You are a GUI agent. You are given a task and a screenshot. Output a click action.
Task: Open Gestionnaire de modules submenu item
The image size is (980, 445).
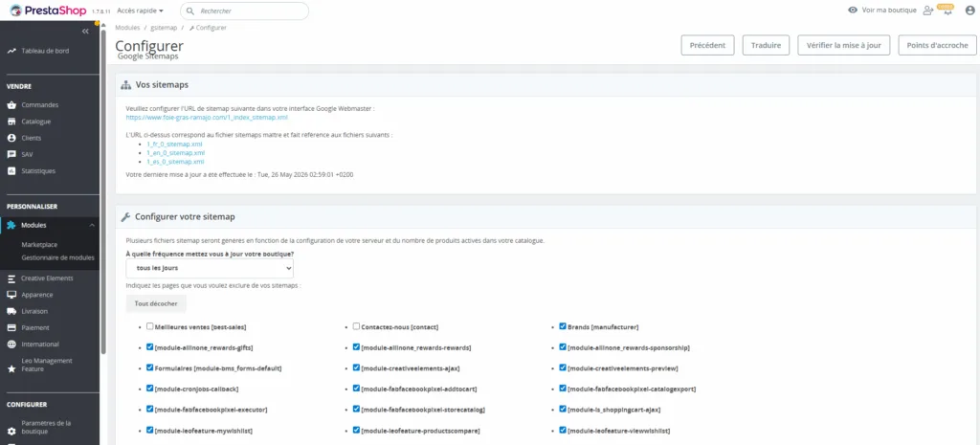(57, 257)
